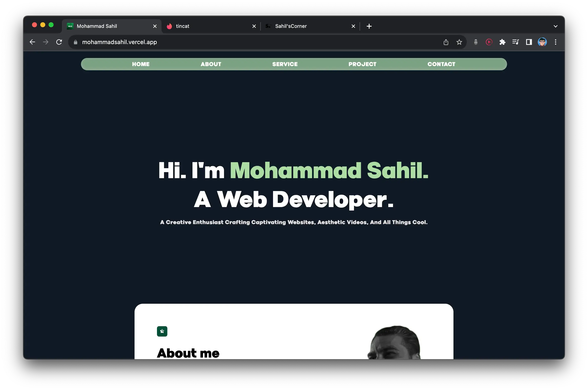
Task: View site security lock info
Action: 76,42
